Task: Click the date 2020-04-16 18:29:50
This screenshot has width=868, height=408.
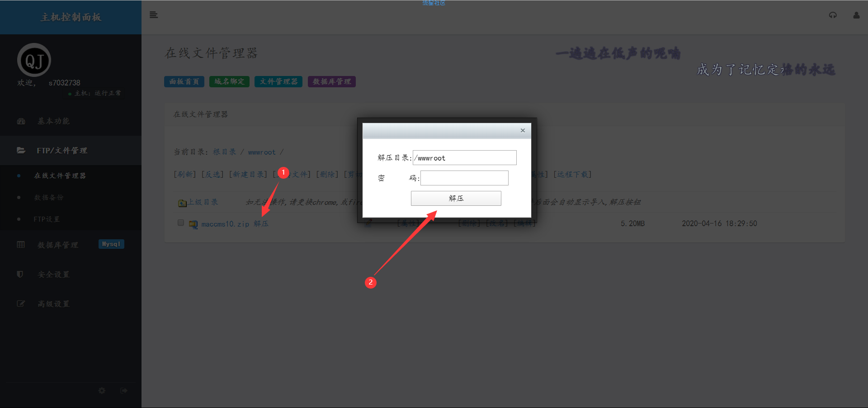Action: (x=719, y=223)
